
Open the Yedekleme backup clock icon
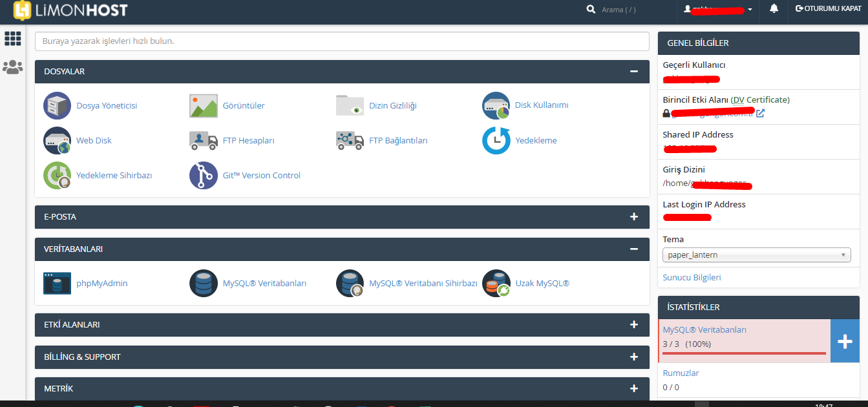(496, 140)
